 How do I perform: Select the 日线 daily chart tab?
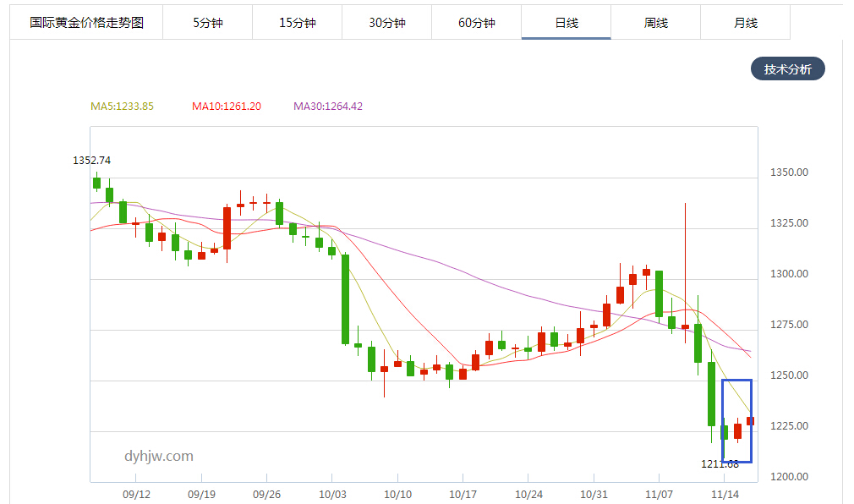(567, 23)
